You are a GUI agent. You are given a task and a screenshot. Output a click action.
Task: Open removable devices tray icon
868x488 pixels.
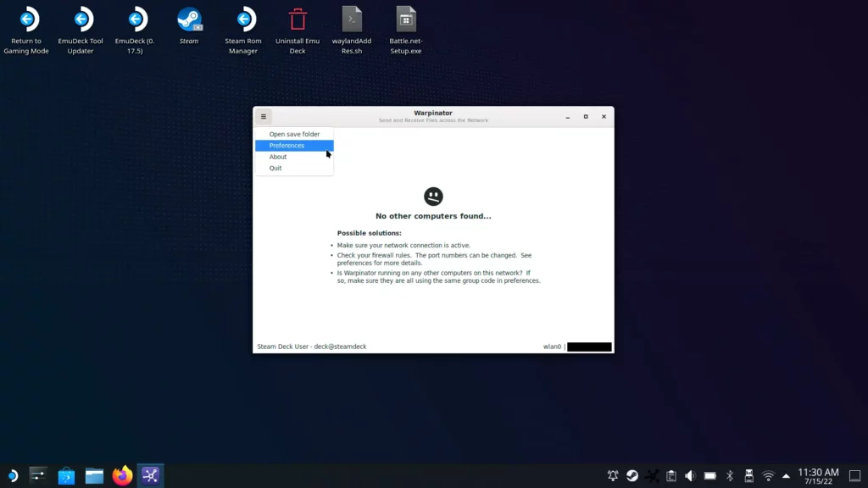pos(749,476)
